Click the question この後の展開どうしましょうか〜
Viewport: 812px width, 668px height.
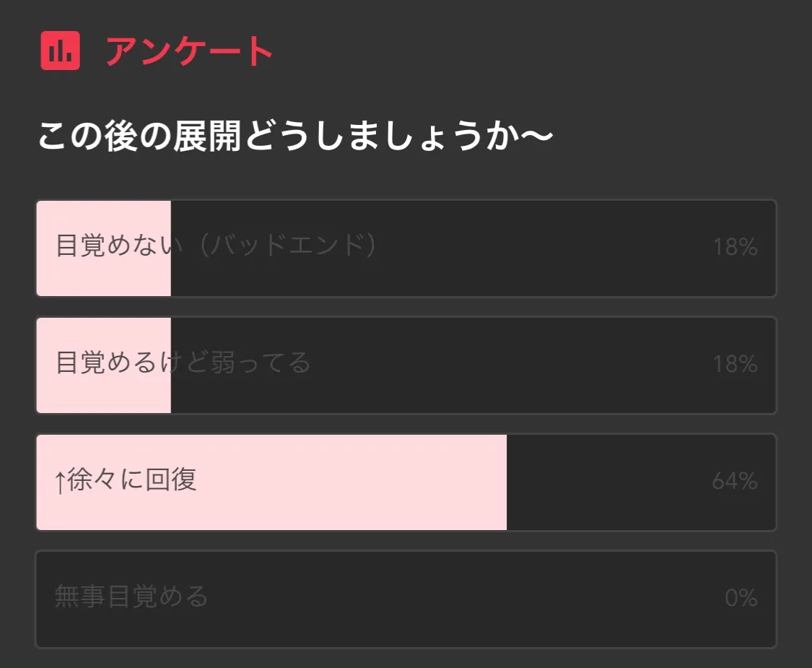(295, 136)
